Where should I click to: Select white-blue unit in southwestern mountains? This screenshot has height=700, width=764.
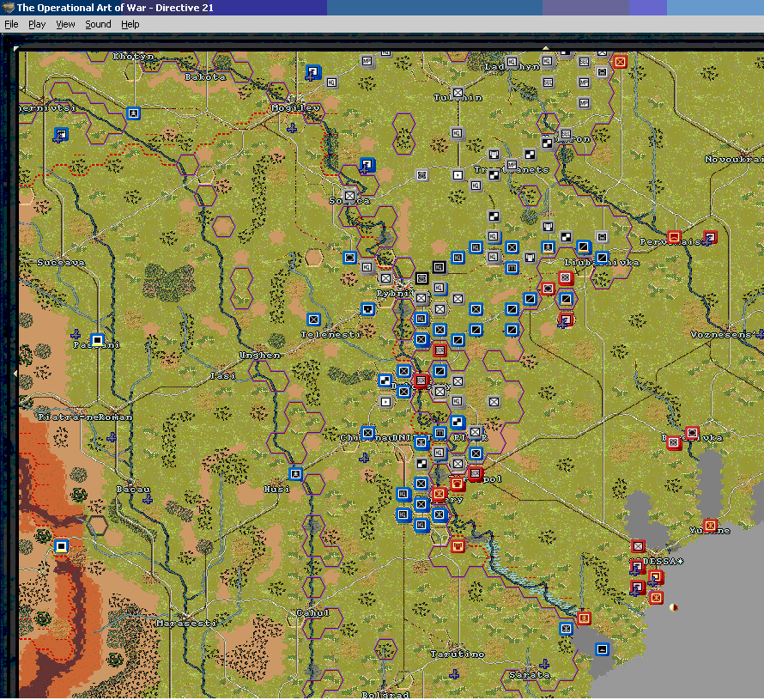[61, 546]
